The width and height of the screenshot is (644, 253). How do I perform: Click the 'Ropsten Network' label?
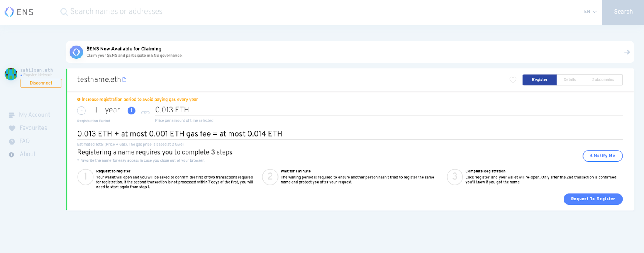38,75
